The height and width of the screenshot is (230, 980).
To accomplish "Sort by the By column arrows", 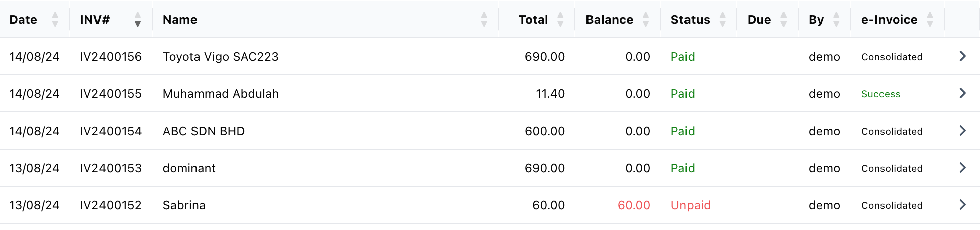I will (x=837, y=20).
